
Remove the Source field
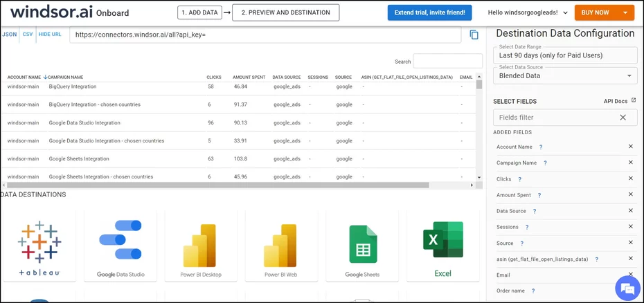(630, 243)
